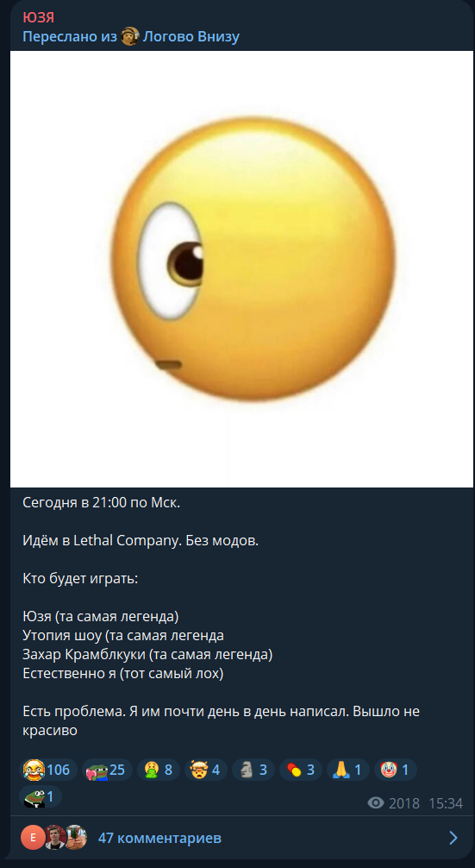475x868 pixels.
Task: Click the Pepe in suit reaction
Action: pyautogui.click(x=41, y=796)
